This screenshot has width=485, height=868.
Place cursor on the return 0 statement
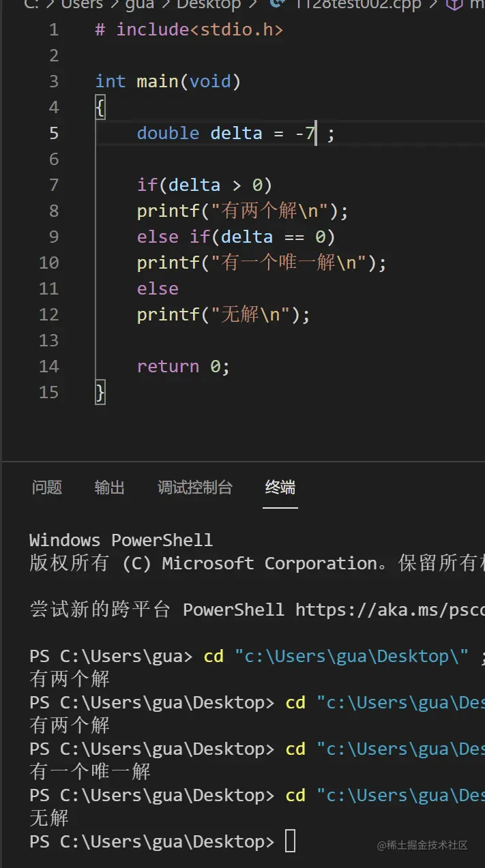(x=183, y=366)
